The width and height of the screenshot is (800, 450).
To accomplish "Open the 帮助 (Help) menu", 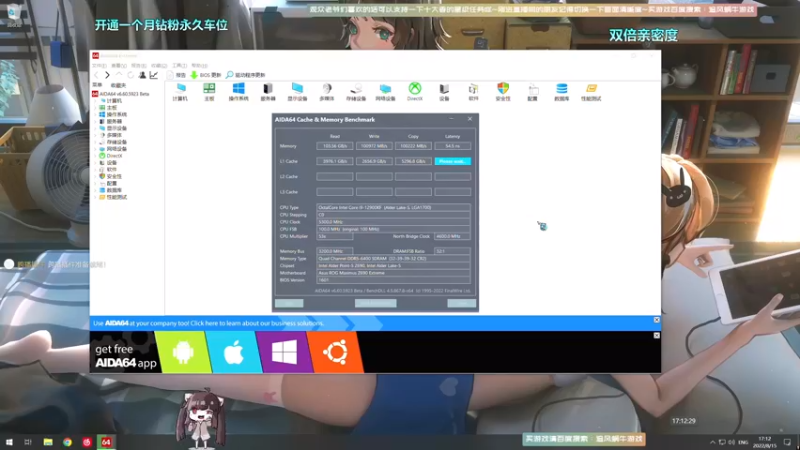I will tap(199, 66).
